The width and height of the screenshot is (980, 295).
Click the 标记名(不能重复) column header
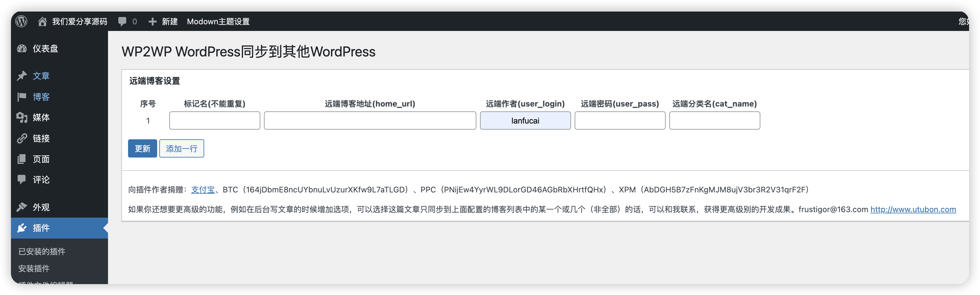[215, 104]
